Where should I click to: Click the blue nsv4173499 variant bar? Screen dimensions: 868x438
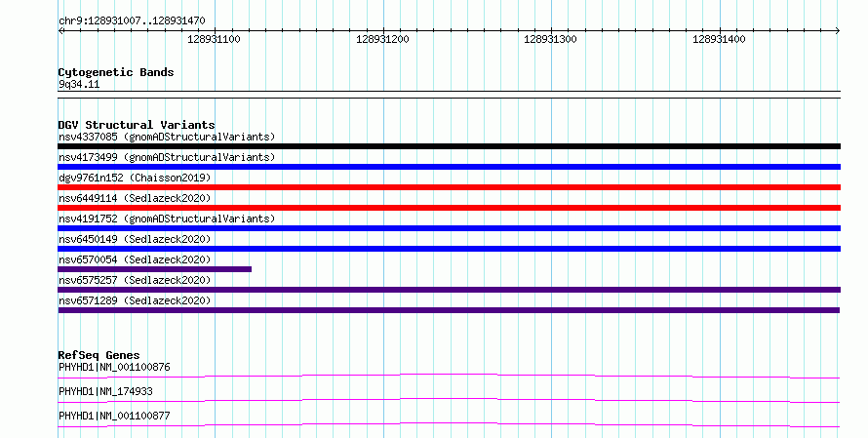click(x=449, y=167)
